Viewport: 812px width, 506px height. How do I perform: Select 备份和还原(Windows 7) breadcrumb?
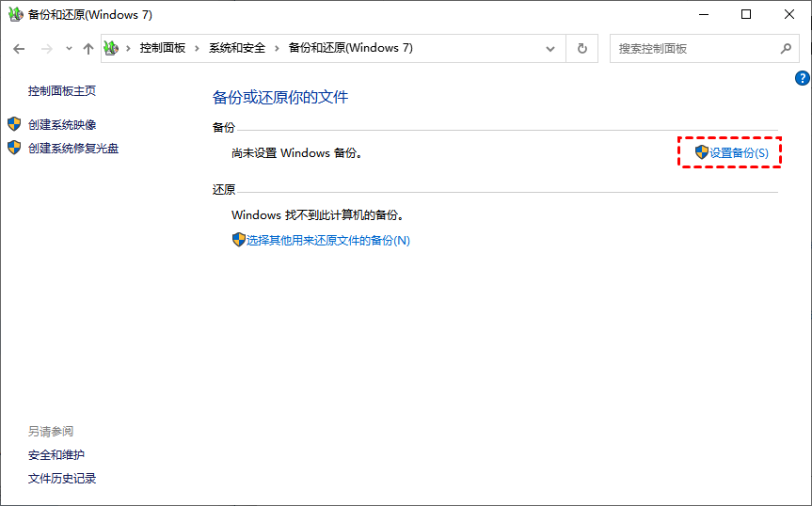click(351, 48)
